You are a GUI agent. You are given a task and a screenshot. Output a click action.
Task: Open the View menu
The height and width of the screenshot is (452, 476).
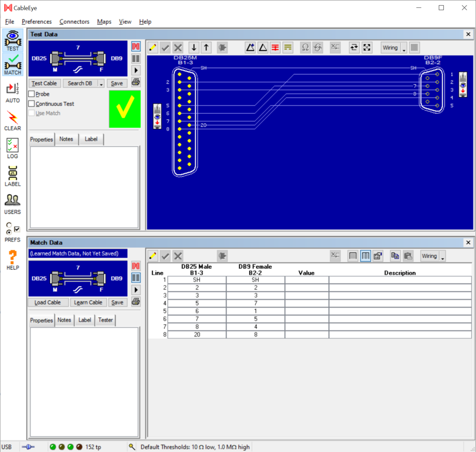pyautogui.click(x=125, y=21)
